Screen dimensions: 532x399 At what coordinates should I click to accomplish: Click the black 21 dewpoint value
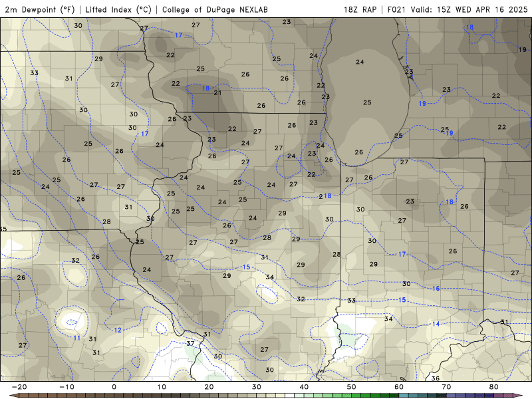click(217, 92)
